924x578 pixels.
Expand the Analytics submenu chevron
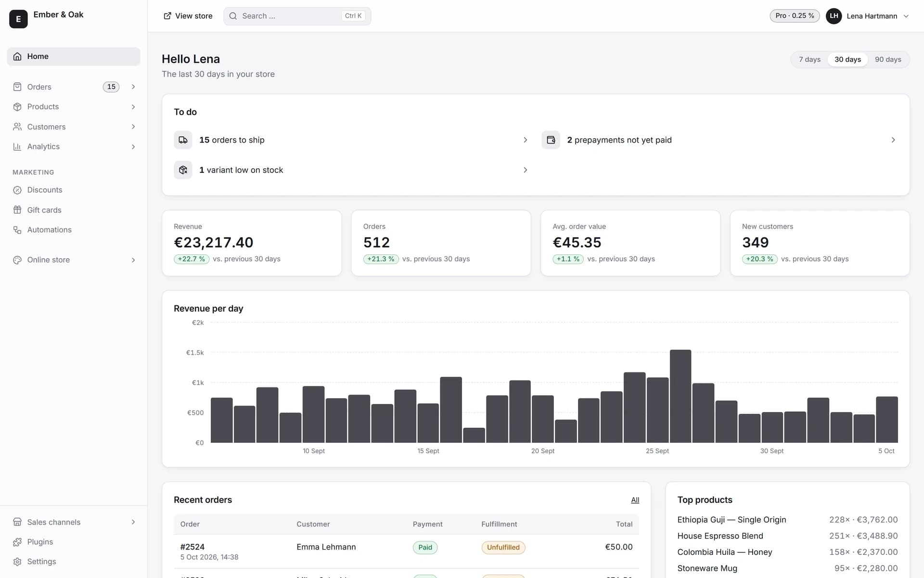(133, 147)
